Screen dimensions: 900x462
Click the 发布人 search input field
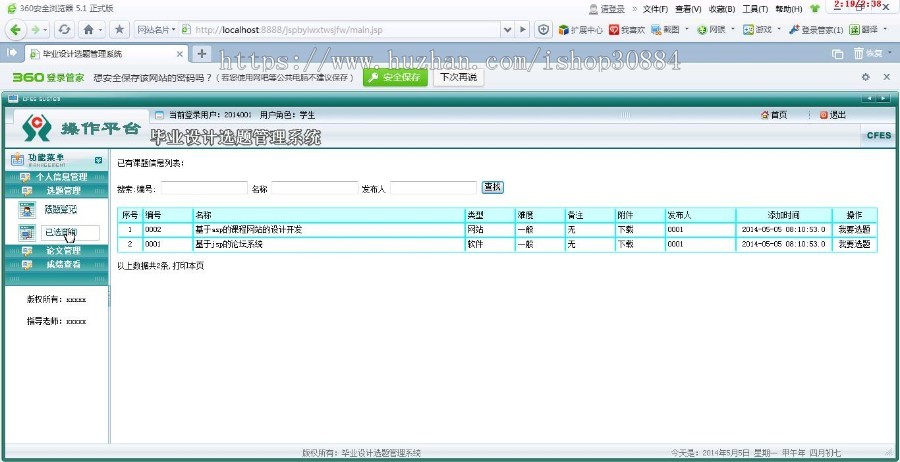(x=433, y=188)
